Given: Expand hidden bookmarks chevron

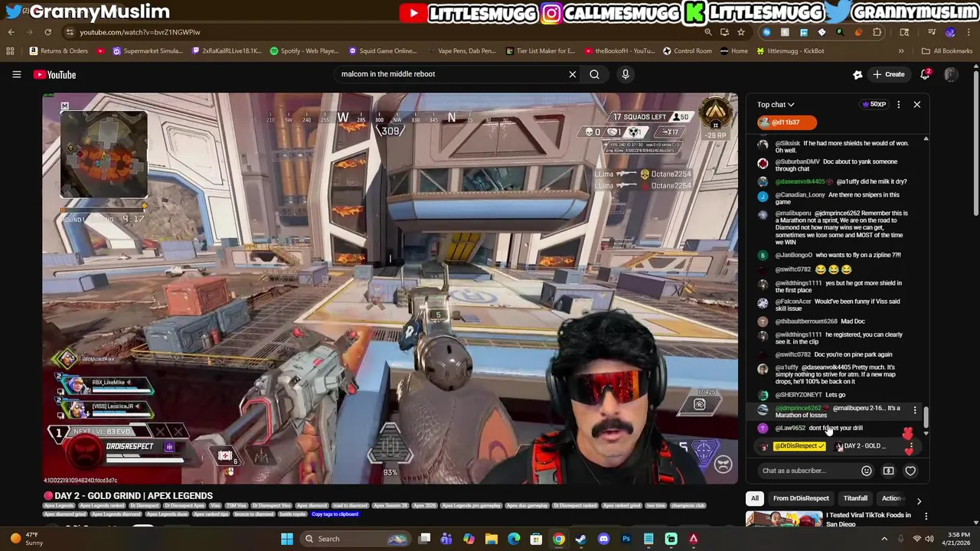Looking at the screenshot, I should click(900, 51).
